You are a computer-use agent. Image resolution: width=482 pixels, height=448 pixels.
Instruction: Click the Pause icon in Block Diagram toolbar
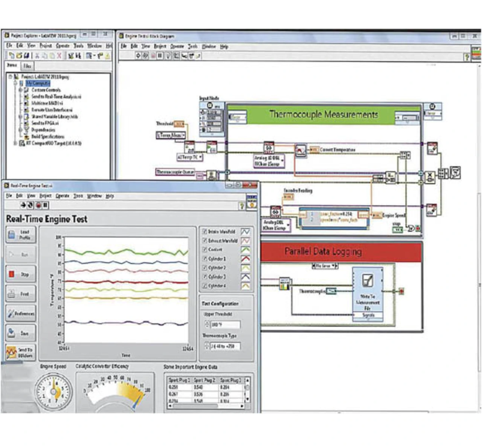[160, 56]
